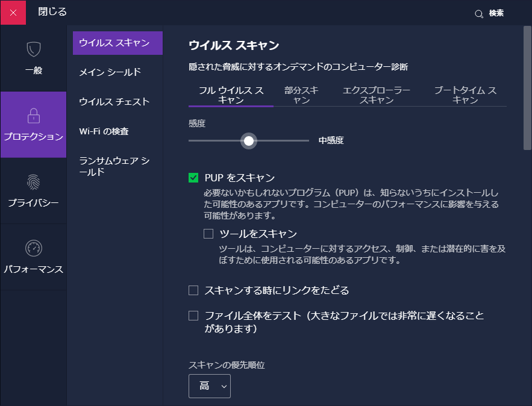Select the プロテクション lock icon
Screen dimensions: 532x406
coord(34,116)
